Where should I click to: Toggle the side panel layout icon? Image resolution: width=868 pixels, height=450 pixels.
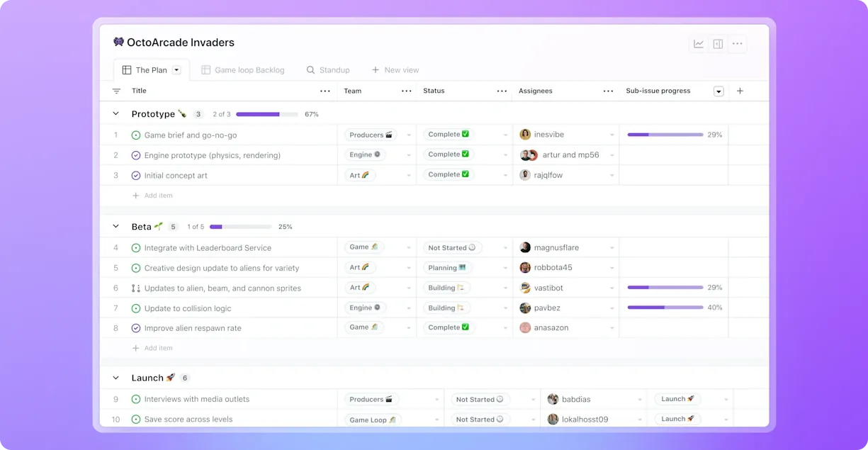tap(718, 44)
